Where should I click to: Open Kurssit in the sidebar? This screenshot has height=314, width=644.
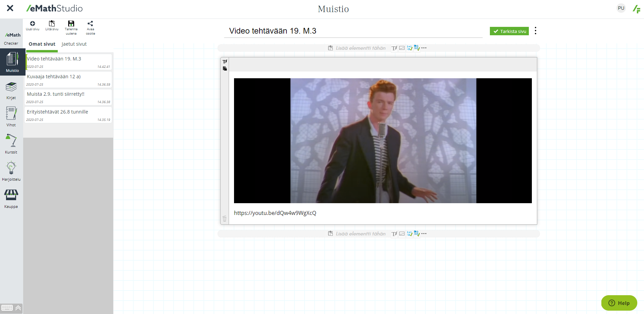coord(11,144)
